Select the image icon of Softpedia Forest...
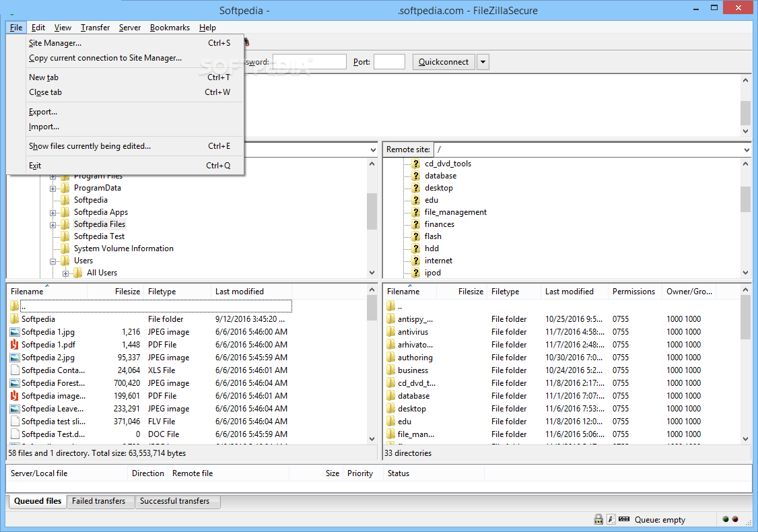This screenshot has height=532, width=758. pos(15,383)
